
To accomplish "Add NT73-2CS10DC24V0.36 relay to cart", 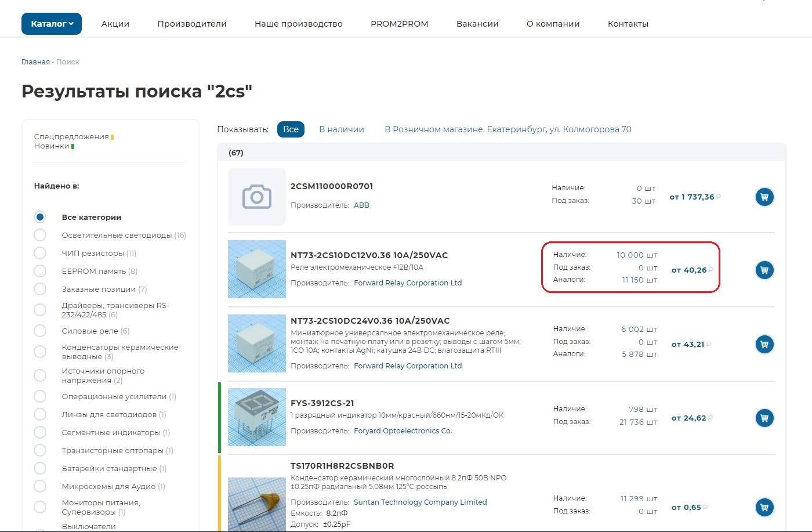I will click(764, 345).
